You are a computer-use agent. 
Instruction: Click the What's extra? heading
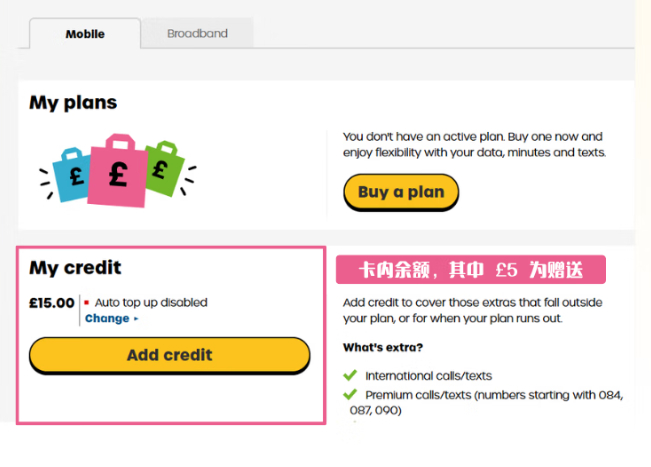pyautogui.click(x=381, y=348)
